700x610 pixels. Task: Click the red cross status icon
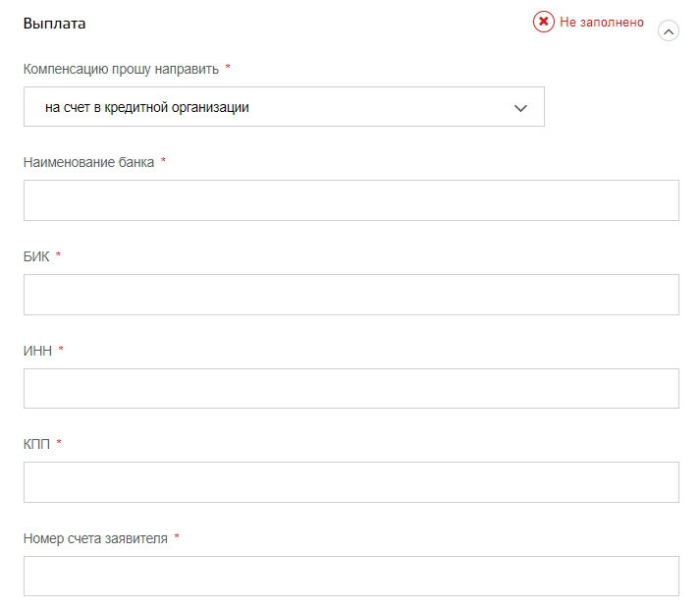pyautogui.click(x=543, y=22)
